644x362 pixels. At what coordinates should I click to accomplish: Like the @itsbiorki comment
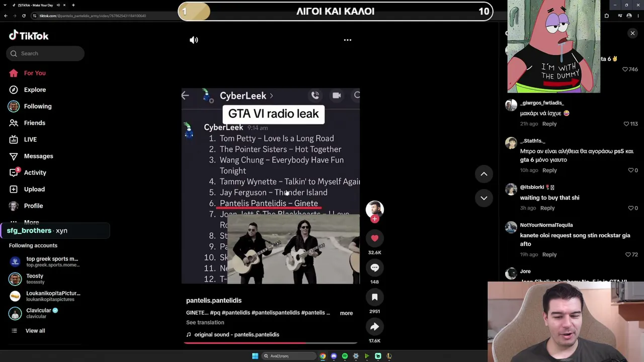630,208
